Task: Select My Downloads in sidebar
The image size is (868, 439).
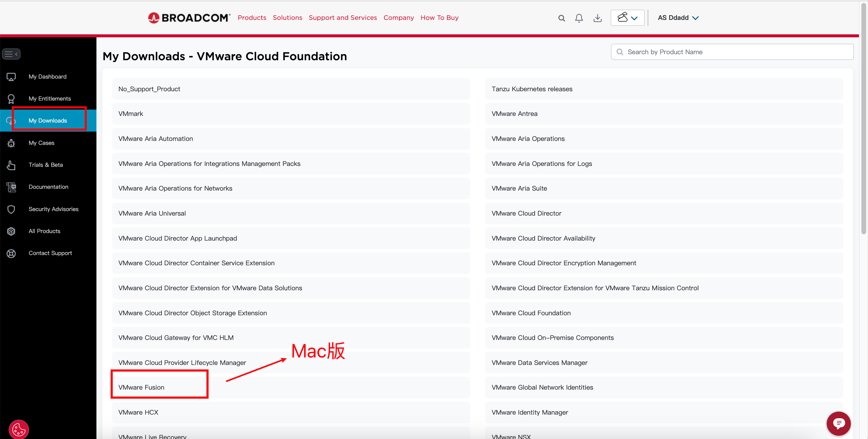Action: (48, 120)
